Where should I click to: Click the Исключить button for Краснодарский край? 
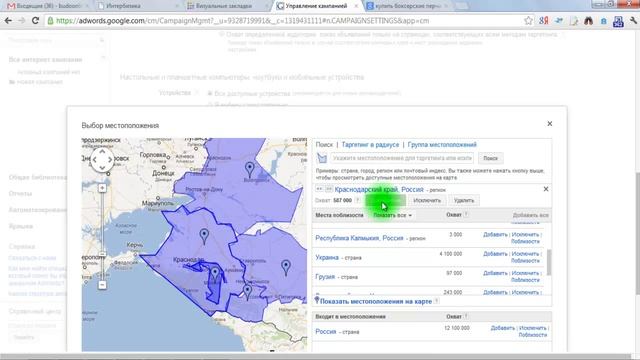tap(427, 200)
